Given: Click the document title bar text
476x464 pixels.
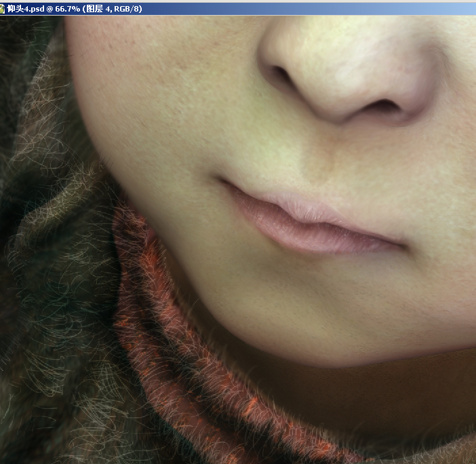Looking at the screenshot, I should (76, 8).
